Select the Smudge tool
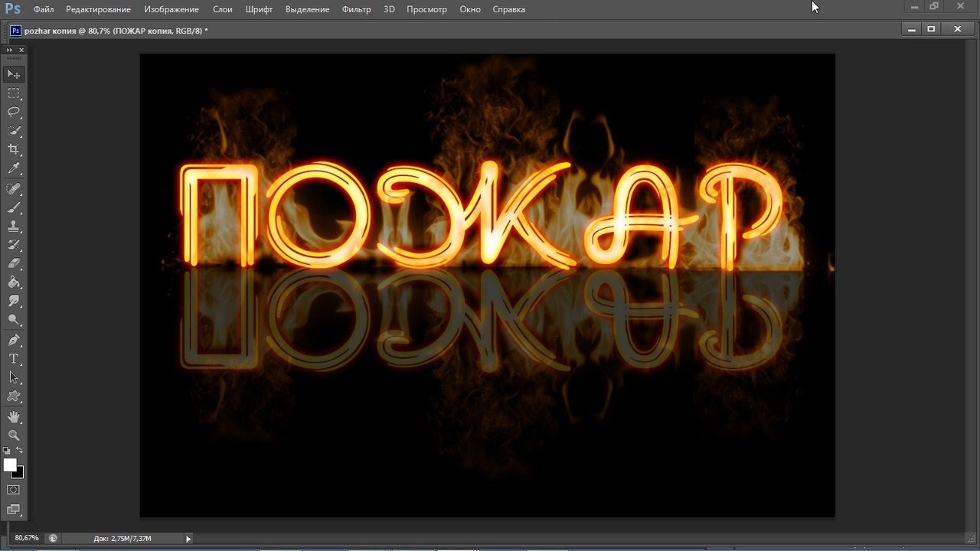The width and height of the screenshot is (980, 551). [14, 302]
